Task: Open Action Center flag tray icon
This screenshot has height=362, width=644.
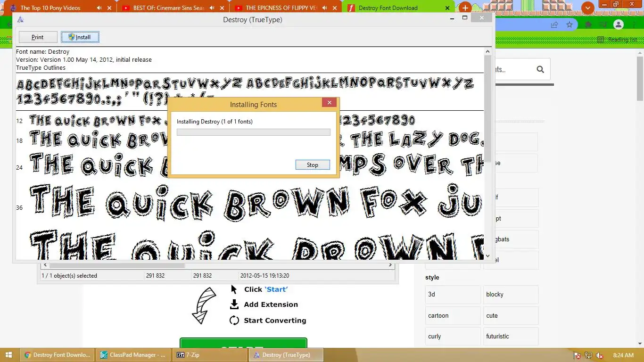Action: (x=577, y=355)
